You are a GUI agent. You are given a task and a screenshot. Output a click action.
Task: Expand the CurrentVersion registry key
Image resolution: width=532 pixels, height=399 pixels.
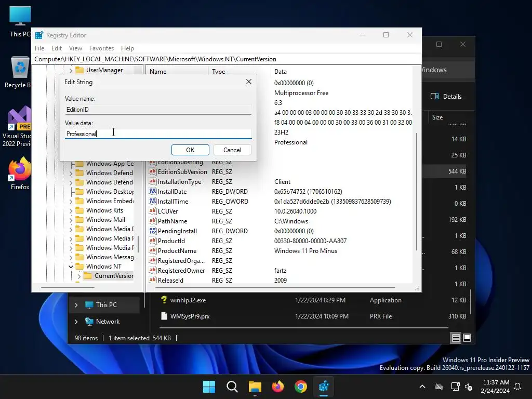click(x=79, y=276)
